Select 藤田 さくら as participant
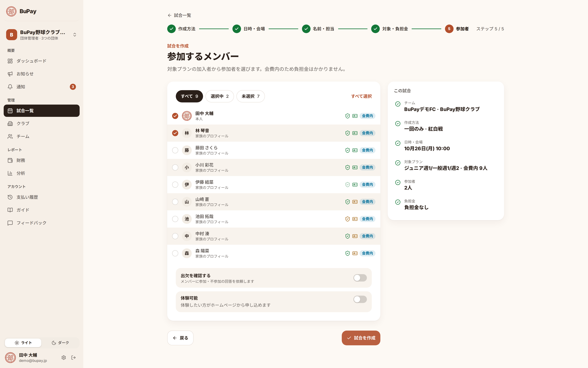 pos(175,150)
